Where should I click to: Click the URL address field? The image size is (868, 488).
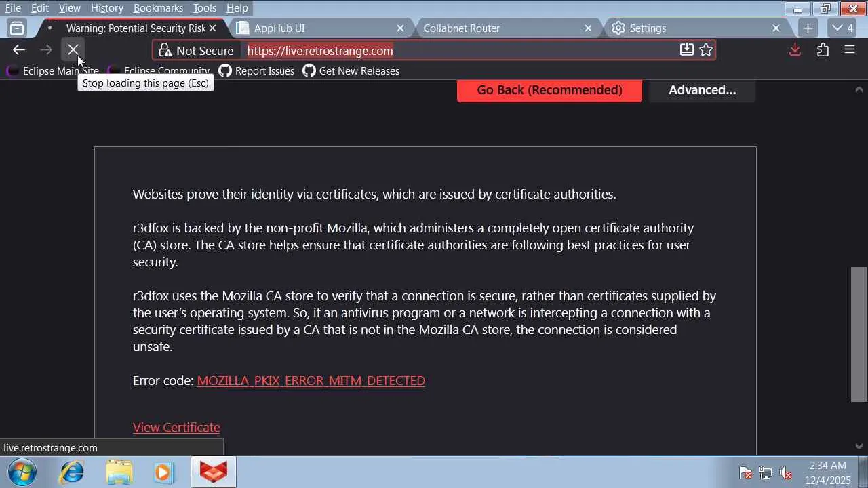pyautogui.click(x=461, y=51)
